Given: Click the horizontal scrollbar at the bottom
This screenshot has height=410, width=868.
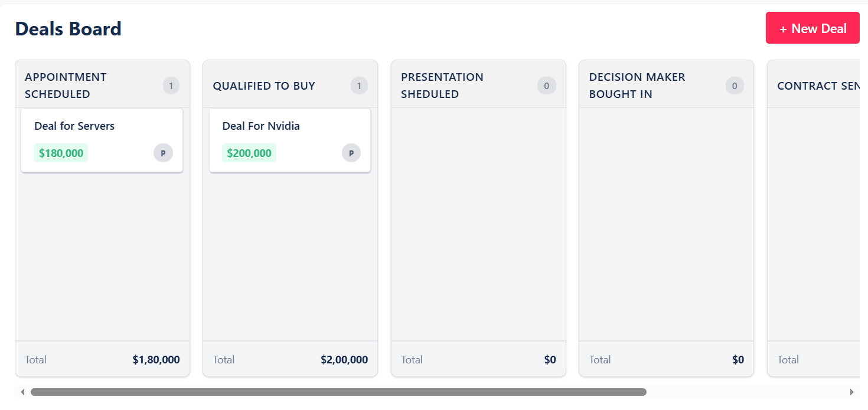Looking at the screenshot, I should [337, 391].
